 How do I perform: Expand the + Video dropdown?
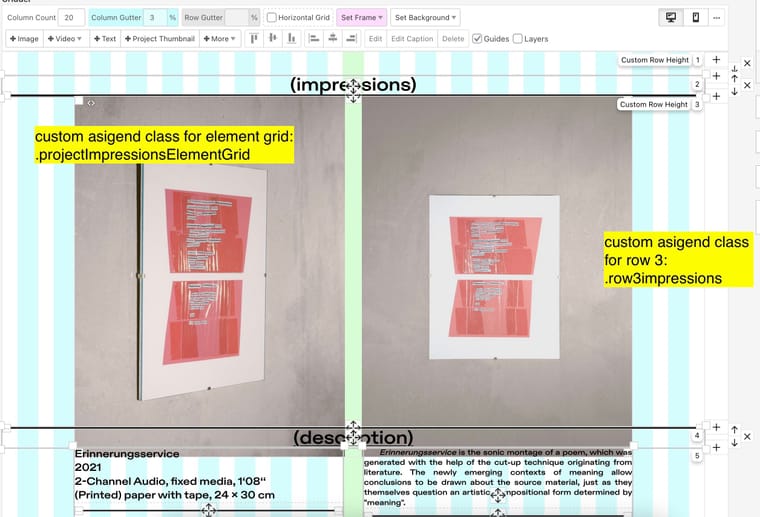[x=65, y=39]
